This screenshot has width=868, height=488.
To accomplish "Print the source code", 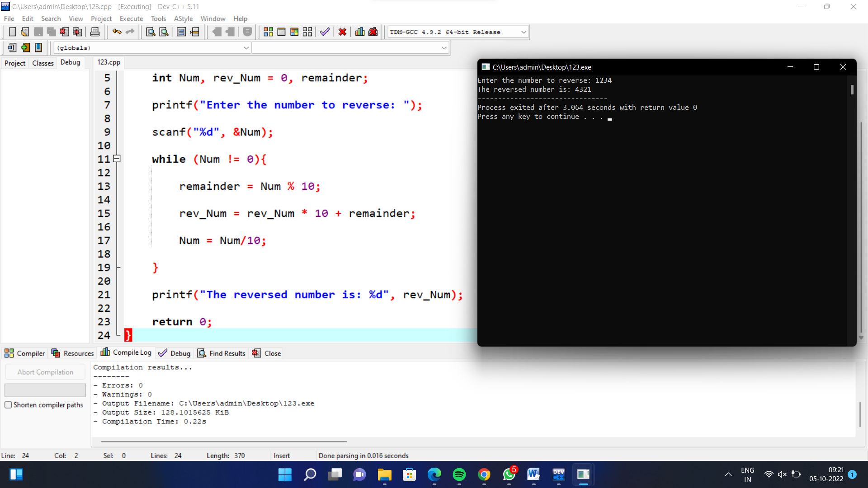I will click(x=95, y=32).
